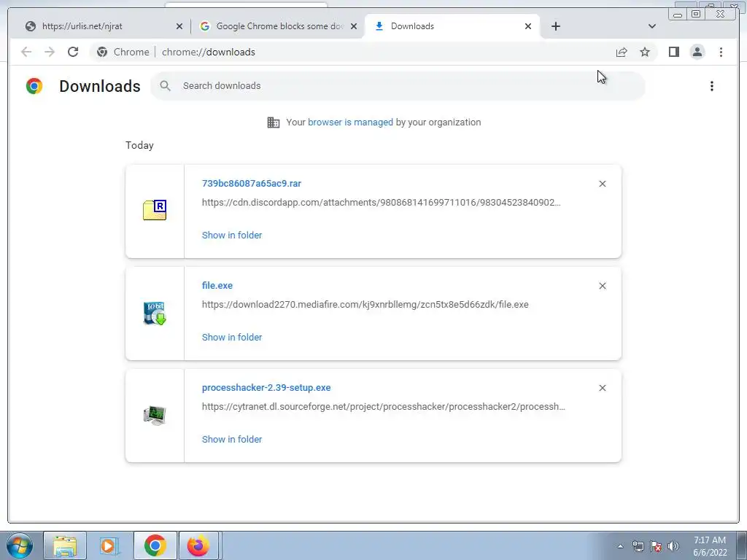Viewport: 747px width, 560px height.
Task: Open the 739bc86087a65ac9.rar file link
Action: pyautogui.click(x=252, y=183)
